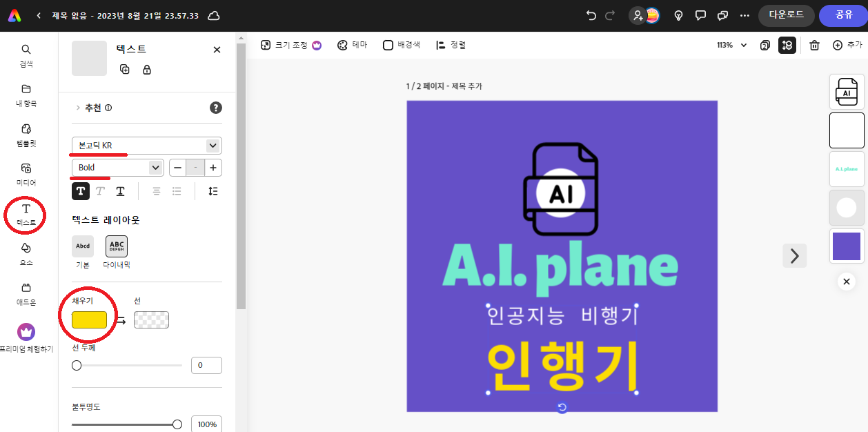Image resolution: width=868 pixels, height=432 pixels.
Task: Select the white circle layer thumbnail
Action: [x=846, y=208]
